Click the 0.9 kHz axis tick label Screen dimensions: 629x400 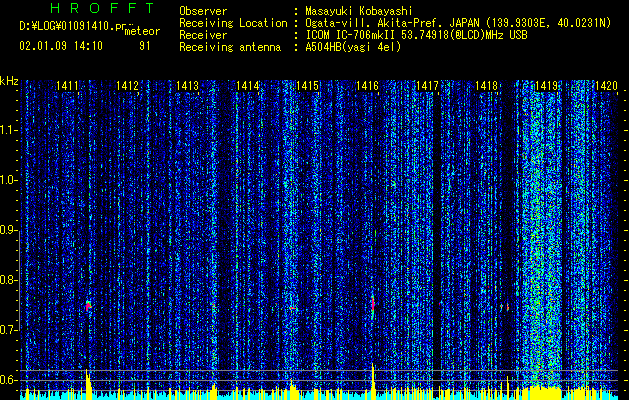[9, 230]
